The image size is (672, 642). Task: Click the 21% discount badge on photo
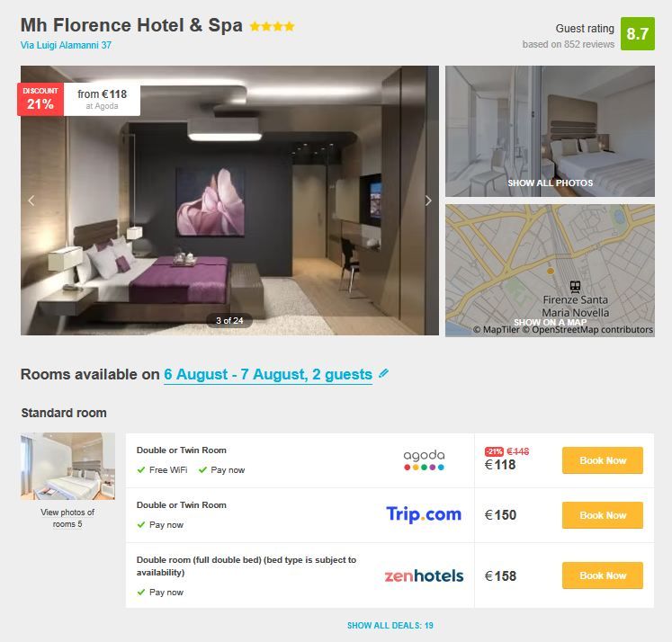40,100
